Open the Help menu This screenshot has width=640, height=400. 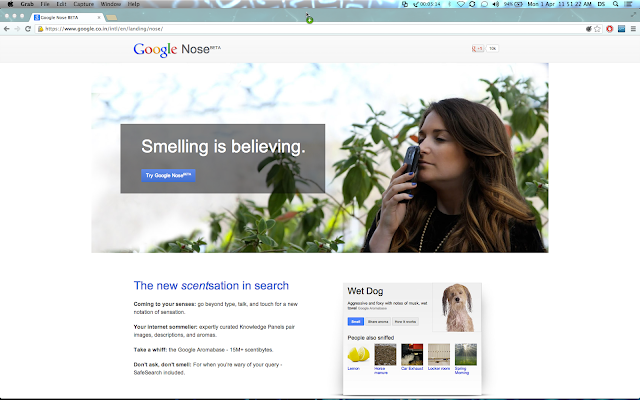133,4
